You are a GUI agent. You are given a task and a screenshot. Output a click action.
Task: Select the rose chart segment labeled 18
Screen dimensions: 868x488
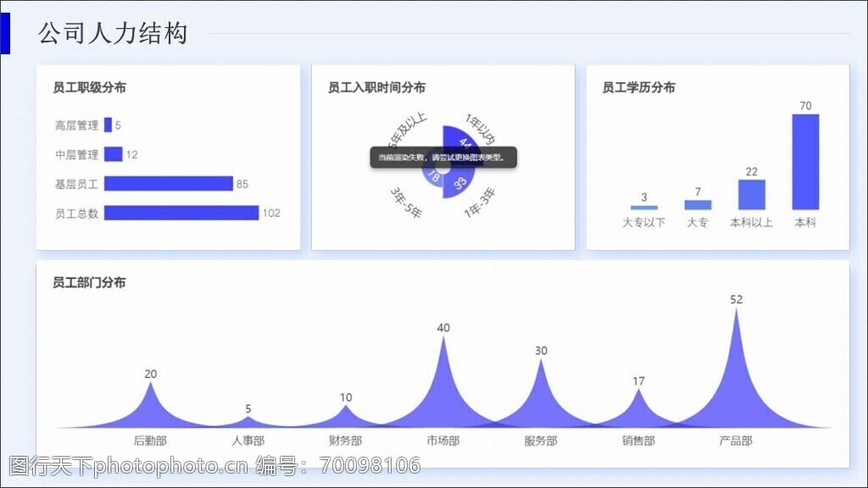[432, 176]
